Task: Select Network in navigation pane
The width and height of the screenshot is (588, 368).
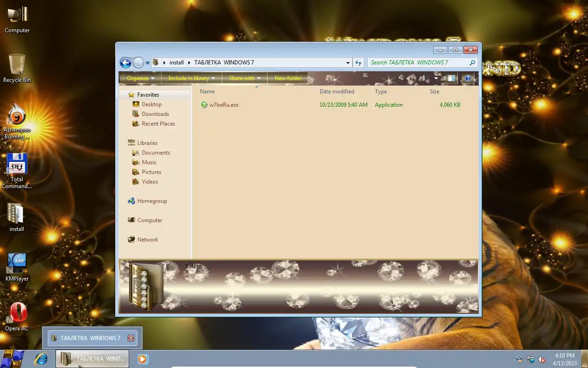Action: tap(147, 240)
